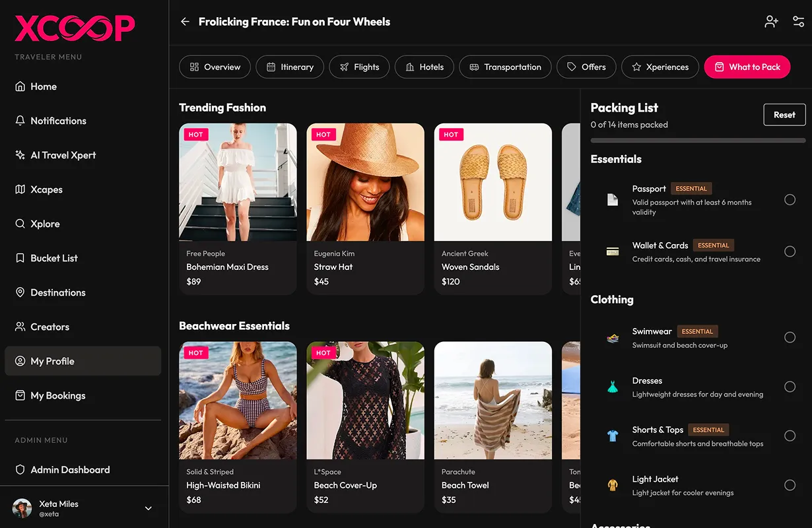The image size is (812, 528).
Task: Click the Creators people icon
Action: pos(20,327)
